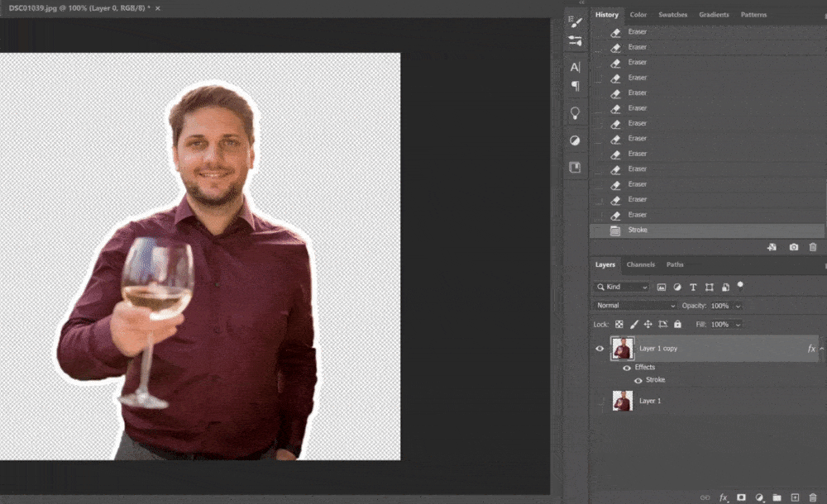Open the Swatches tab
Image resolution: width=827 pixels, height=504 pixels.
[672, 15]
